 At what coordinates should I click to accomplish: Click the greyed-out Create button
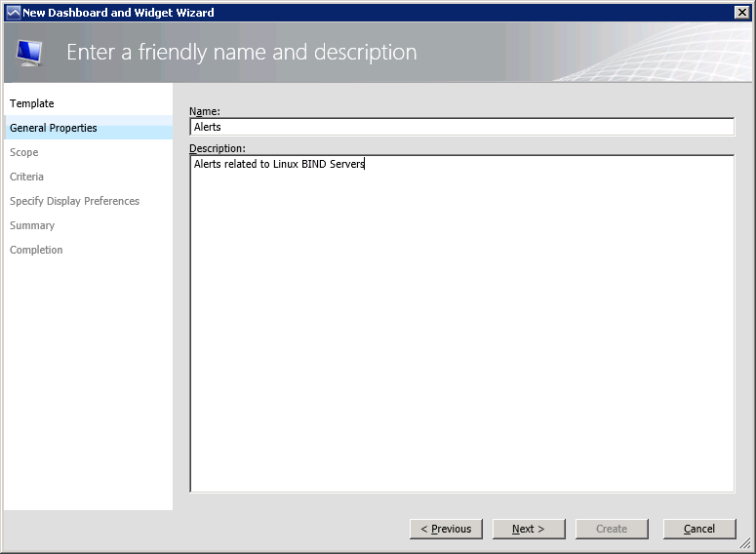(x=612, y=529)
